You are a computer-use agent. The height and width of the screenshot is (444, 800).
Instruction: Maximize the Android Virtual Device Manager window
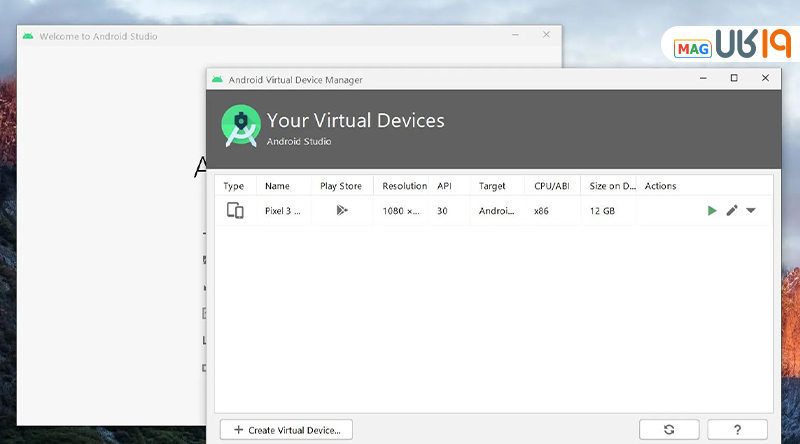pyautogui.click(x=733, y=78)
